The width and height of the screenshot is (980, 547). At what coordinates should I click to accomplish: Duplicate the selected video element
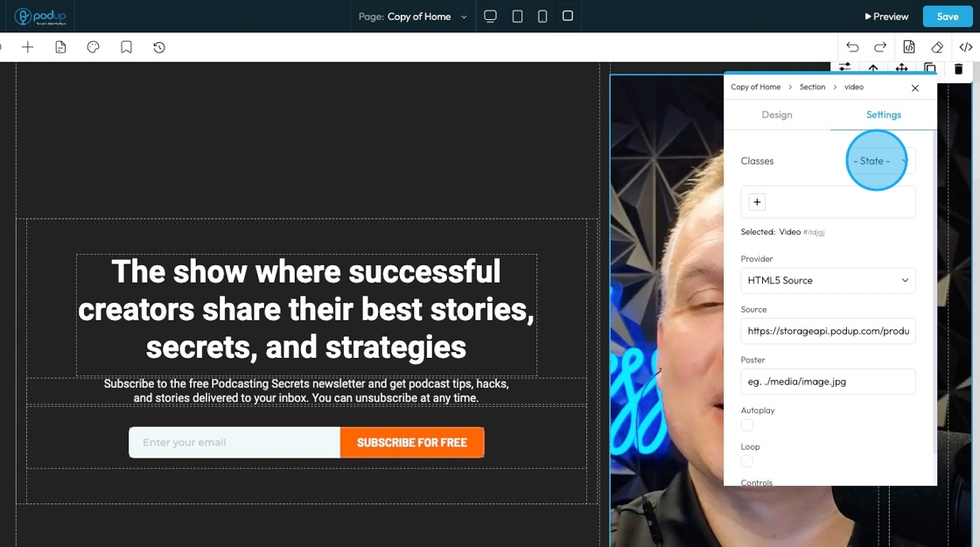[x=930, y=68]
